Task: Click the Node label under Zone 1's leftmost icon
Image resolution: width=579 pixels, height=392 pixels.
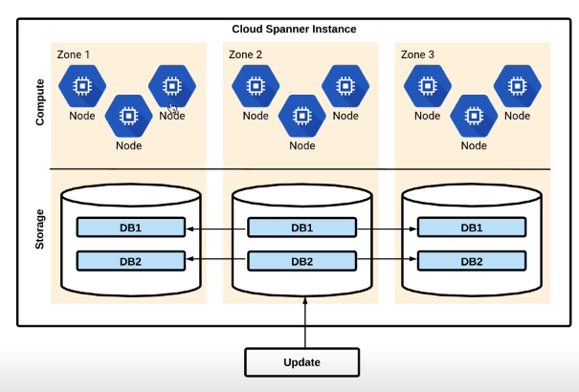Action: point(82,116)
